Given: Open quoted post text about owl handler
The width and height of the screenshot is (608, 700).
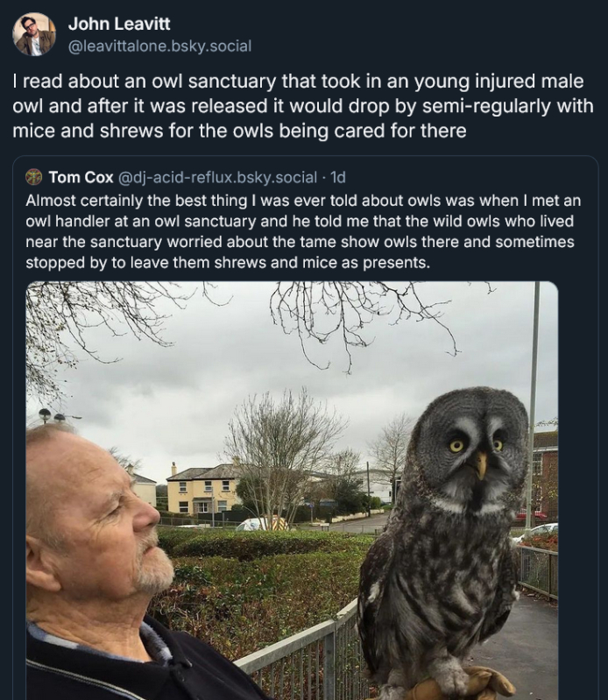Looking at the screenshot, I should point(303,231).
